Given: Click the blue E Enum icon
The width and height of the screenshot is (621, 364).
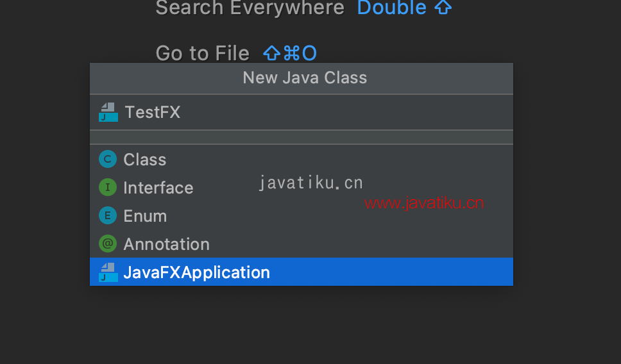Looking at the screenshot, I should click(108, 215).
